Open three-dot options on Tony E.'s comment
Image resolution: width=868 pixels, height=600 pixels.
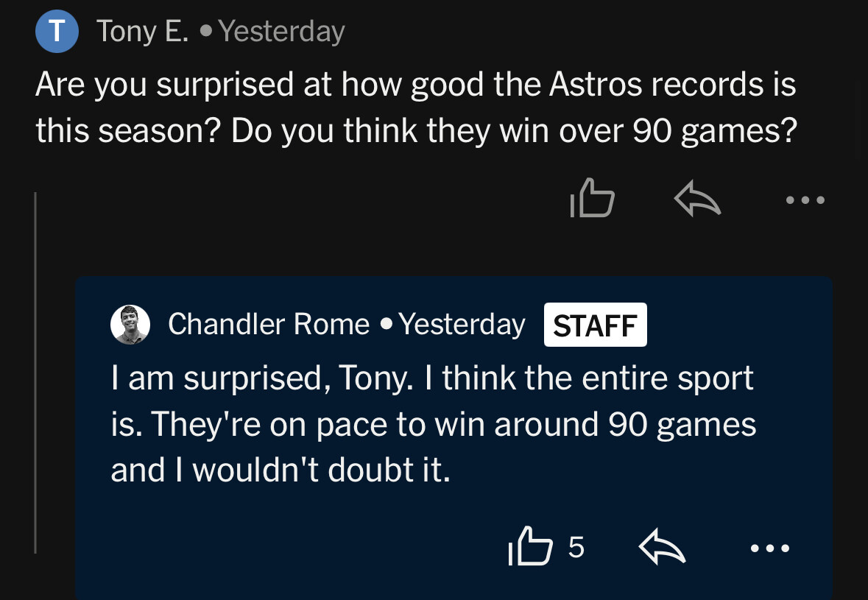(805, 200)
